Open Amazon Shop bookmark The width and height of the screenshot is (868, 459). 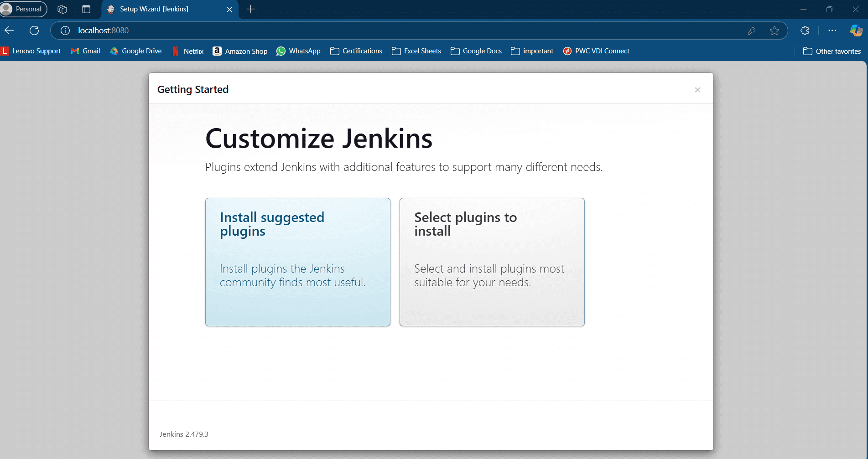[x=240, y=51]
